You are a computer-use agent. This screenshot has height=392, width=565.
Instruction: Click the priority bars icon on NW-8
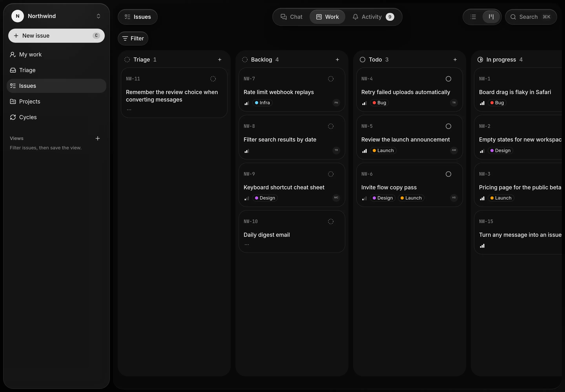tap(247, 151)
